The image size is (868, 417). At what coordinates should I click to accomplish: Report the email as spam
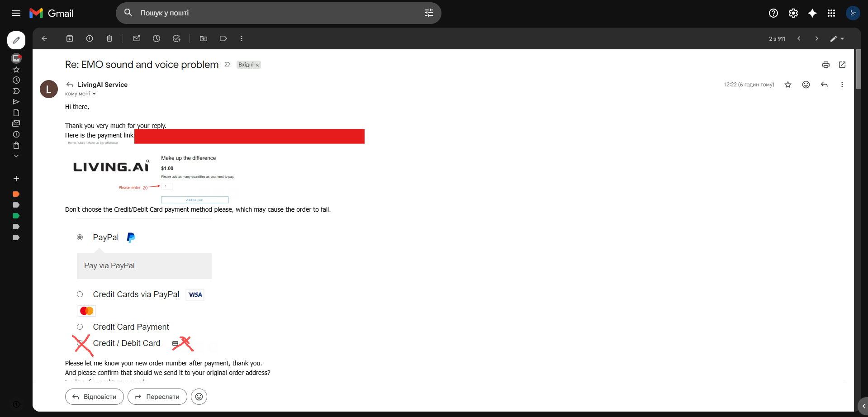(90, 38)
